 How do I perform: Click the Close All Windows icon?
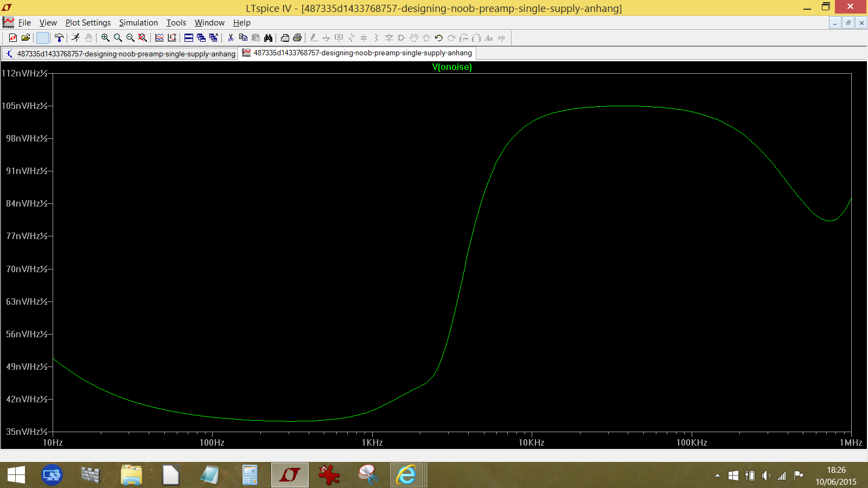[x=214, y=38]
